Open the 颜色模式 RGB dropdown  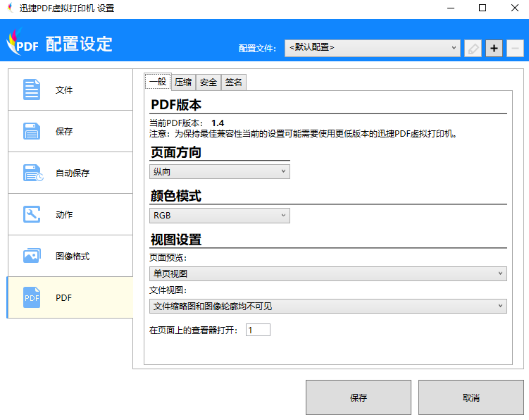(220, 216)
